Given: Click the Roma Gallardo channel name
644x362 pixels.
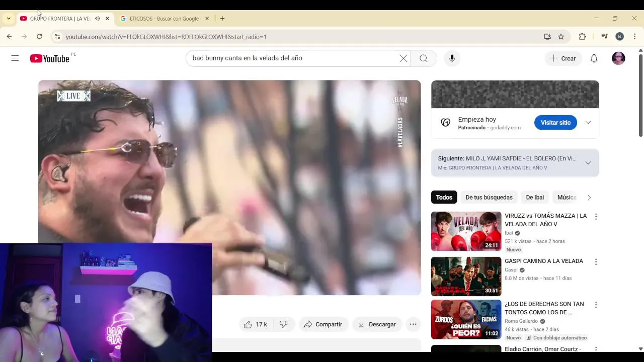Looking at the screenshot, I should pos(521,321).
